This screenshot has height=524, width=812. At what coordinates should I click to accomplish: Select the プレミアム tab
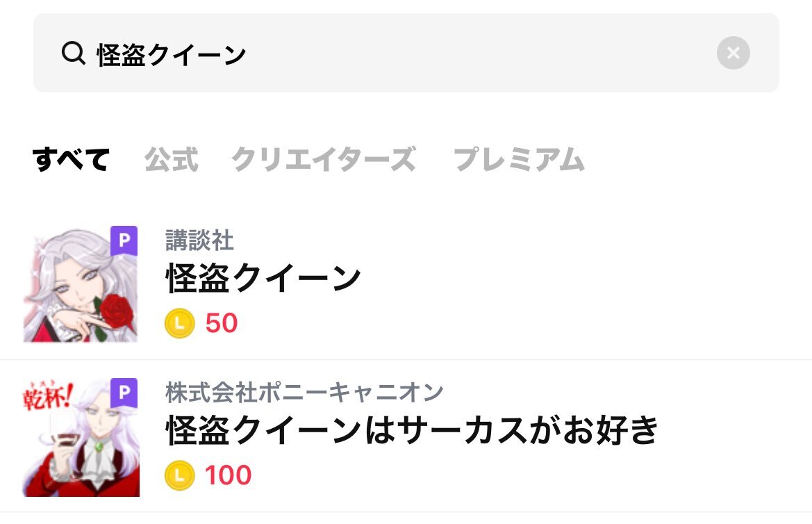click(520, 159)
